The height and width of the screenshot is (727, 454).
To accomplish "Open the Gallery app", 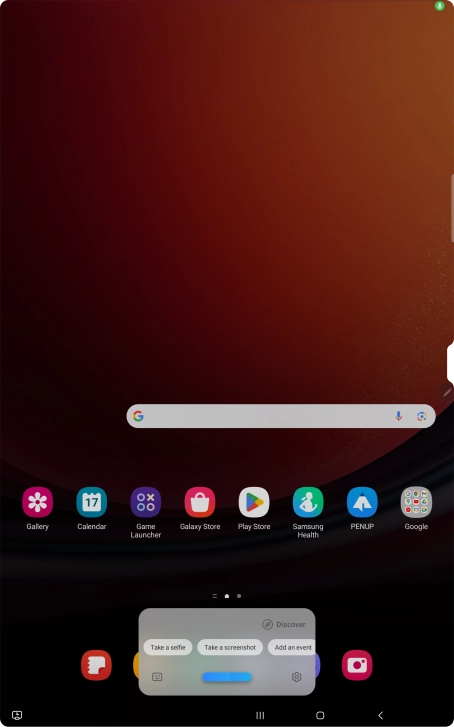I will (38, 502).
